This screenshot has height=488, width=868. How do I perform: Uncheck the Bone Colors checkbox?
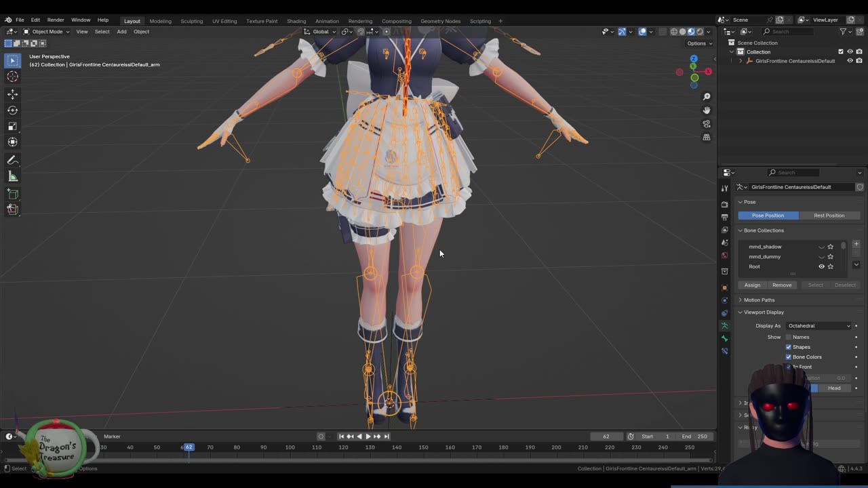click(x=788, y=357)
